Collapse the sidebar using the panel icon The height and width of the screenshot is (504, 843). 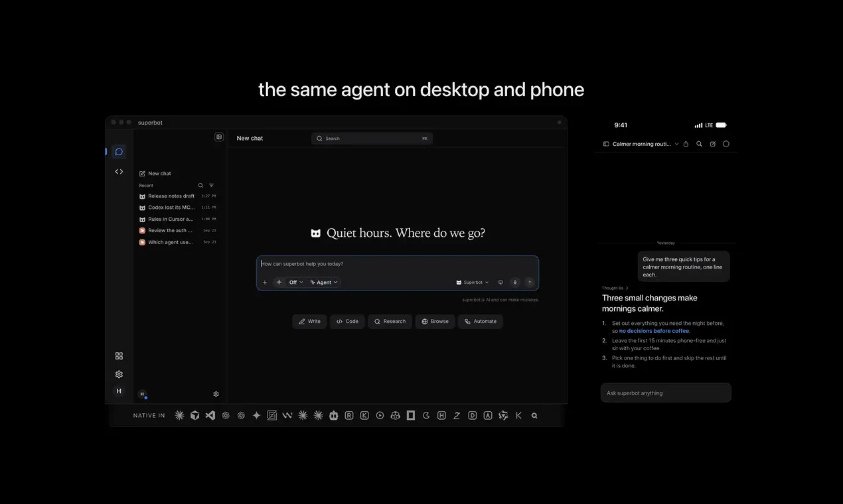[219, 137]
